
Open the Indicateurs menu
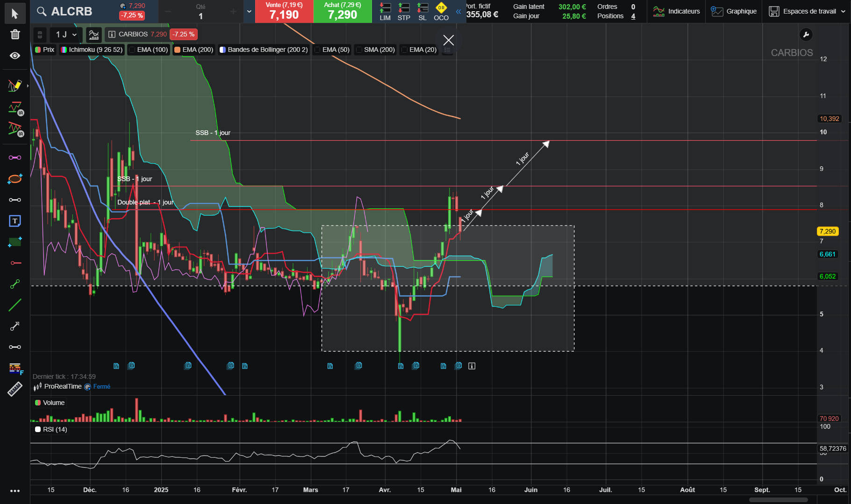[676, 11]
